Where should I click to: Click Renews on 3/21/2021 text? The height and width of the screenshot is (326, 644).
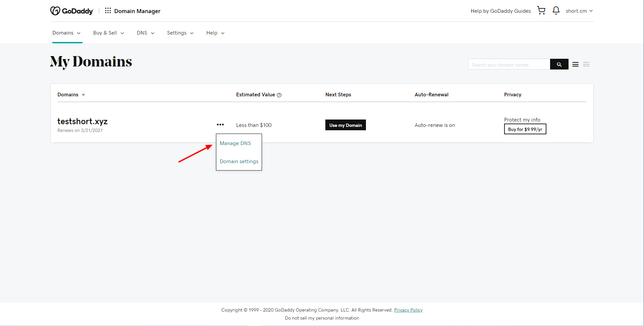pyautogui.click(x=80, y=130)
